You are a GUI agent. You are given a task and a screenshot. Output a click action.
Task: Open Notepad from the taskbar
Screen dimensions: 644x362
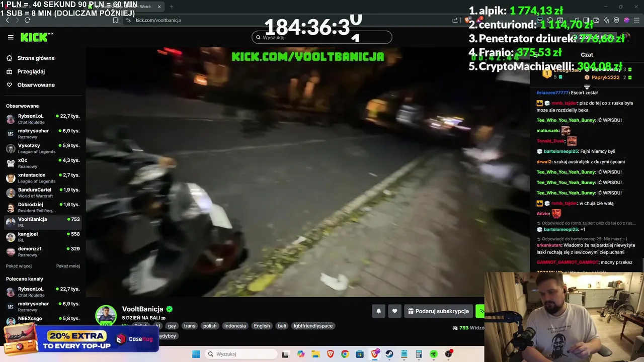(x=404, y=354)
